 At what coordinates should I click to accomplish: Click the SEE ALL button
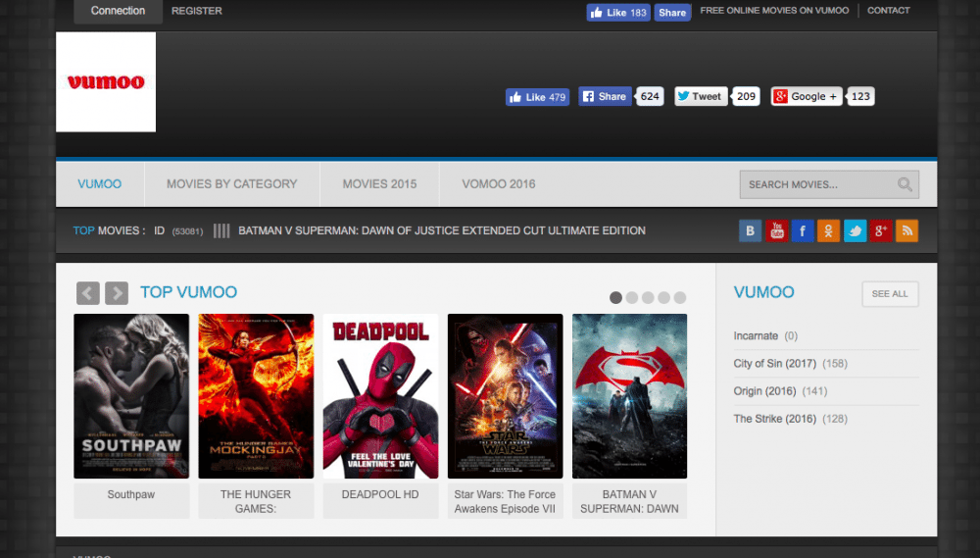point(890,294)
